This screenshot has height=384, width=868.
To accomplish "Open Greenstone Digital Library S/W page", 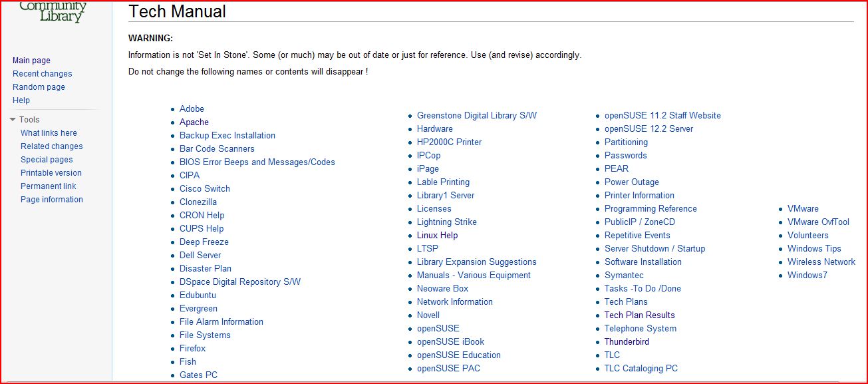I will point(476,116).
